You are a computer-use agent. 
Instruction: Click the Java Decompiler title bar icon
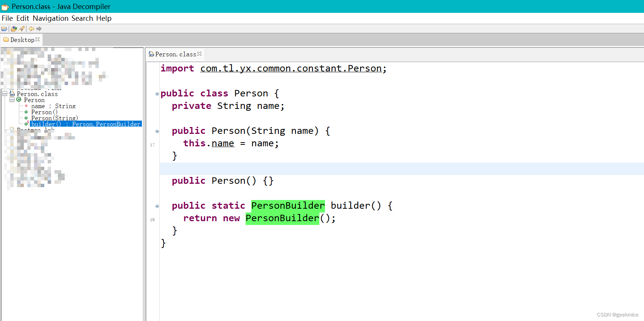(5, 7)
